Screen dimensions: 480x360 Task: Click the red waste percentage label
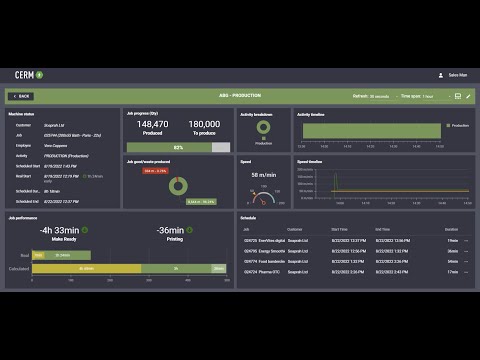(x=155, y=171)
